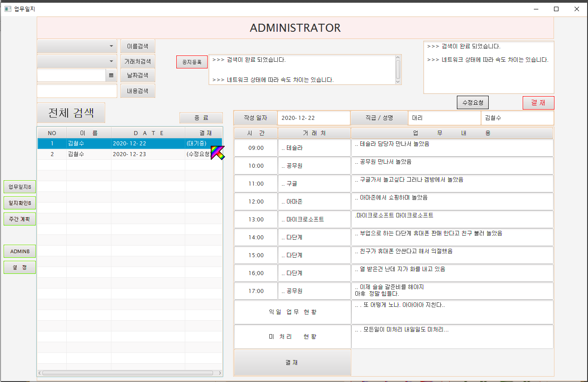
Task: Click the 직급 field showing 대리
Action: point(444,118)
